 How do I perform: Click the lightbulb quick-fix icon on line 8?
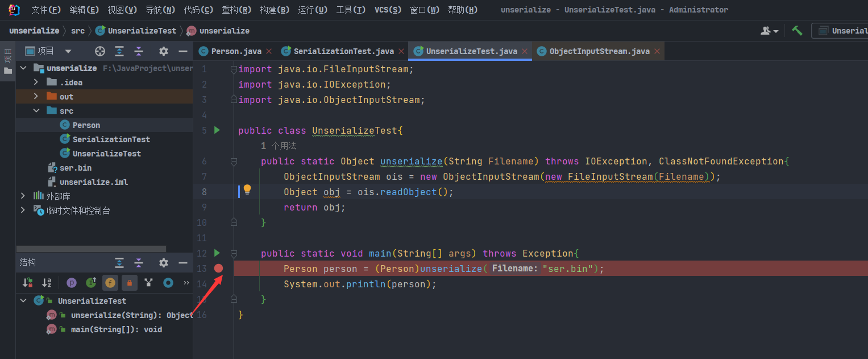click(x=247, y=190)
